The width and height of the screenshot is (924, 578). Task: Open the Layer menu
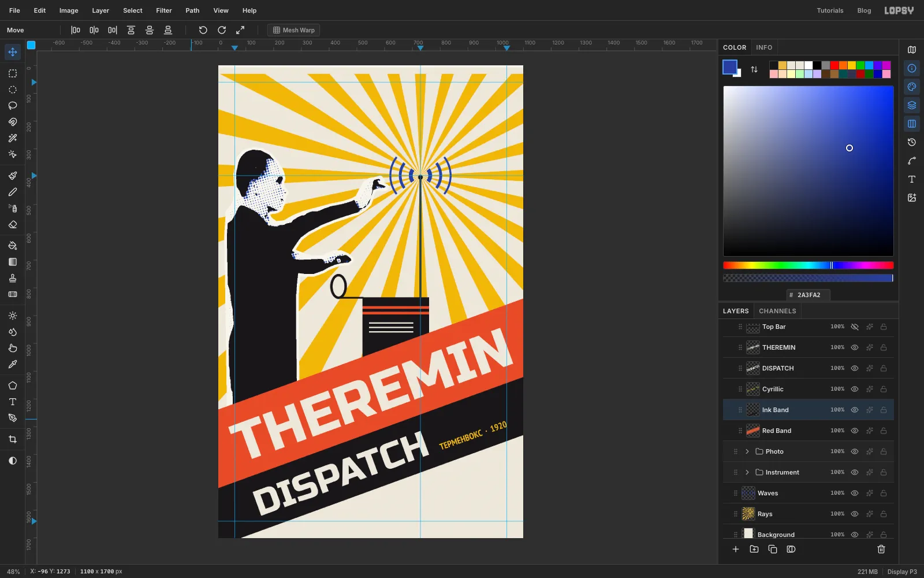coord(100,10)
